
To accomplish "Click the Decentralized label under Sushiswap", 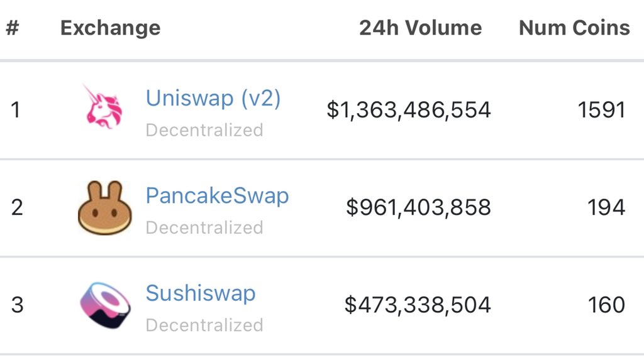I will click(204, 325).
